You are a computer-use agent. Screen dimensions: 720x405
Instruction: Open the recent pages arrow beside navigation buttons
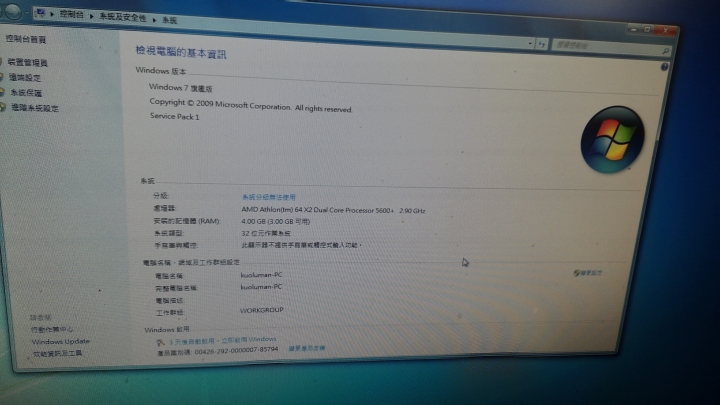pos(27,12)
